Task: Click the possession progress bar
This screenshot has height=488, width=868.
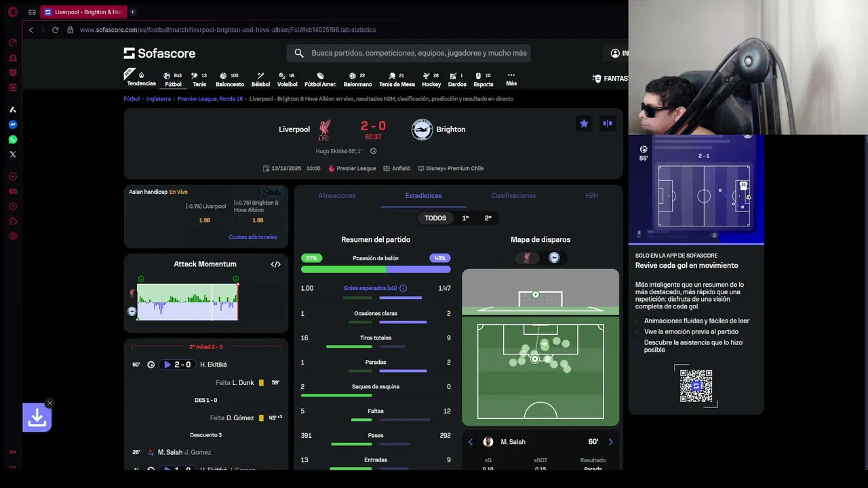Action: pos(376,269)
